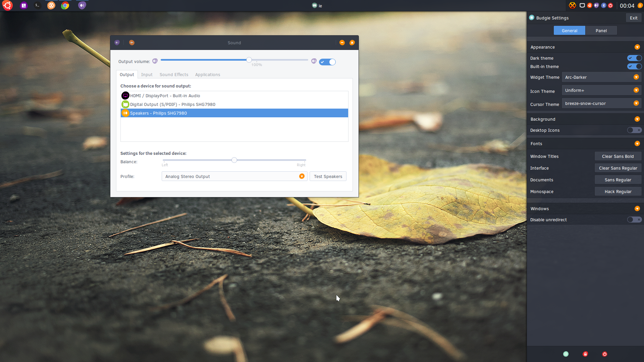
Task: Collapse the Windows section
Action: click(x=637, y=208)
